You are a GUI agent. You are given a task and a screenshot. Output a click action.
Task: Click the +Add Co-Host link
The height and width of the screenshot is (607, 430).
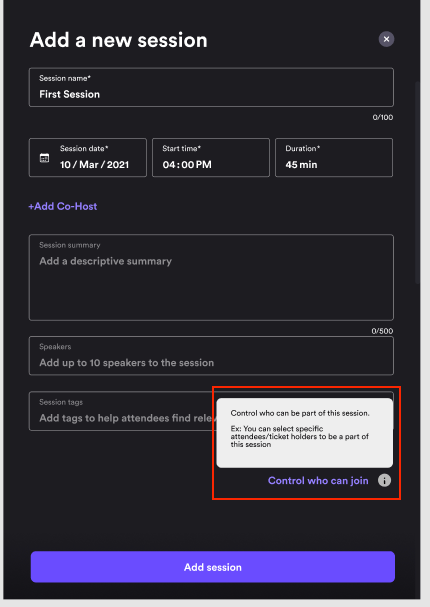63,206
